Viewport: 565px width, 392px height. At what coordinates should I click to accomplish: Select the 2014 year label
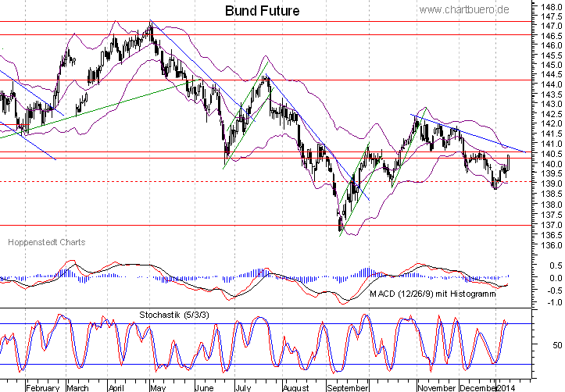click(506, 387)
